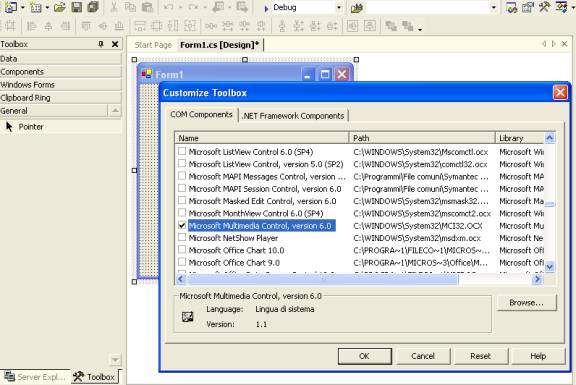
Task: Click the Navigate Backward icon
Action: click(219, 7)
